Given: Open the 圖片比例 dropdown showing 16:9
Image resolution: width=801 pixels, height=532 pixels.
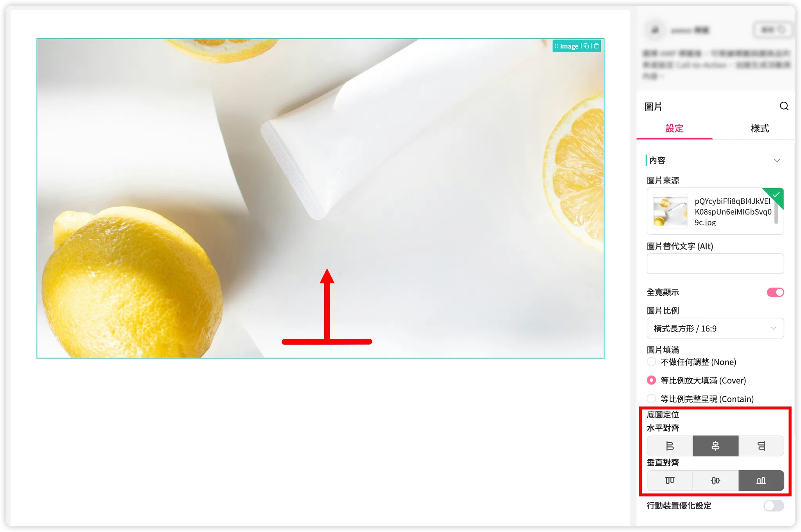Looking at the screenshot, I should coord(715,328).
